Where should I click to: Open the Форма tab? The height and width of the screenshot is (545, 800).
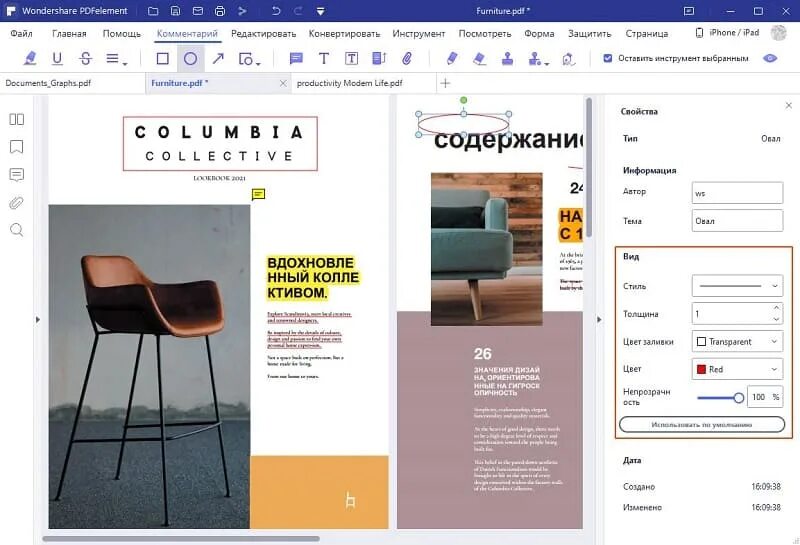(x=539, y=34)
